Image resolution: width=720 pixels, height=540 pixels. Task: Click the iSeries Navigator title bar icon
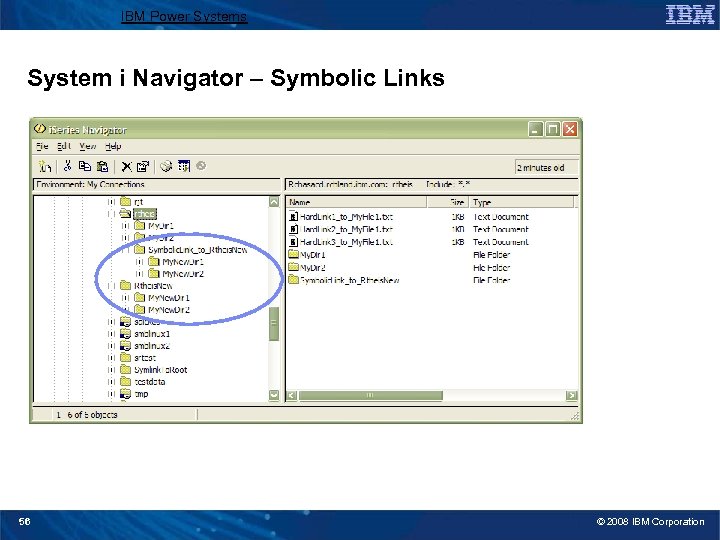click(x=39, y=129)
